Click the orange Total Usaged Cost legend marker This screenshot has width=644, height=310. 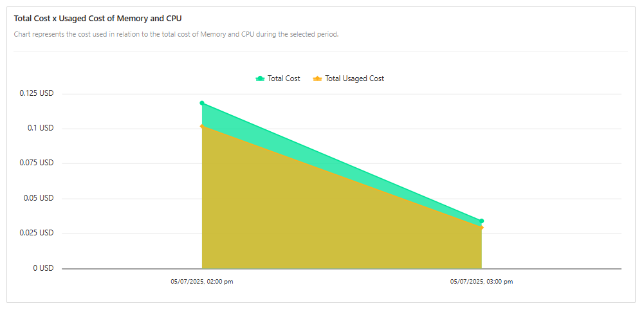tap(317, 78)
